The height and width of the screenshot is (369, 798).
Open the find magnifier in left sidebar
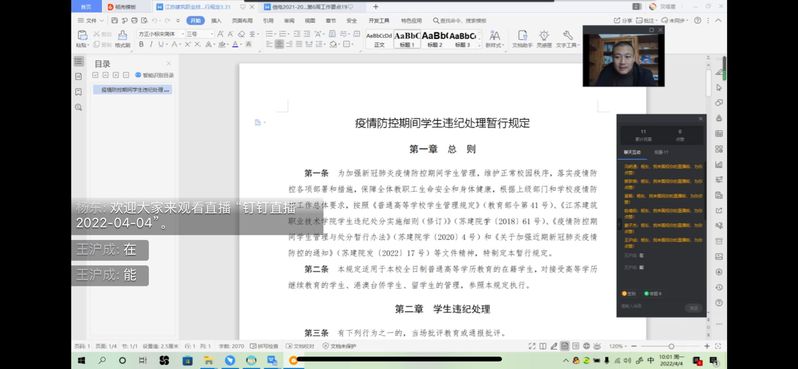[78, 107]
